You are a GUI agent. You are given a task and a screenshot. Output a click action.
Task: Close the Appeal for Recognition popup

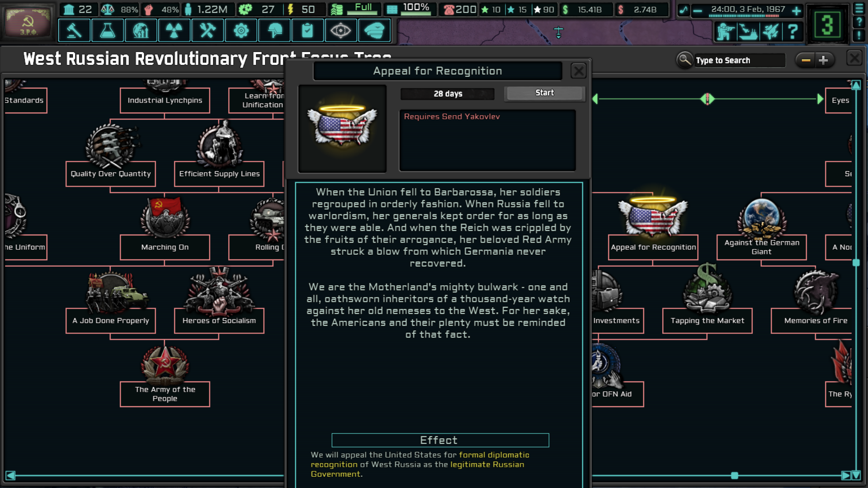coord(578,71)
